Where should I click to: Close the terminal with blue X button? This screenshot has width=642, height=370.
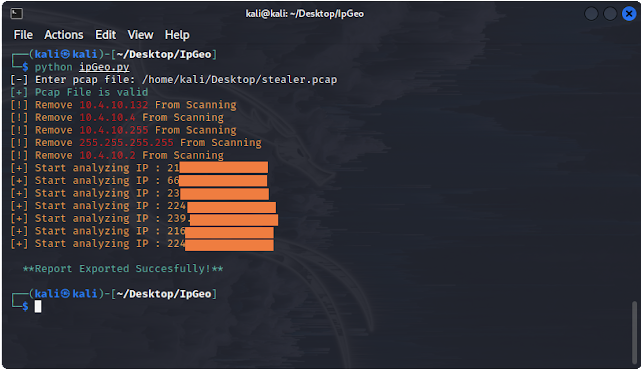point(629,14)
